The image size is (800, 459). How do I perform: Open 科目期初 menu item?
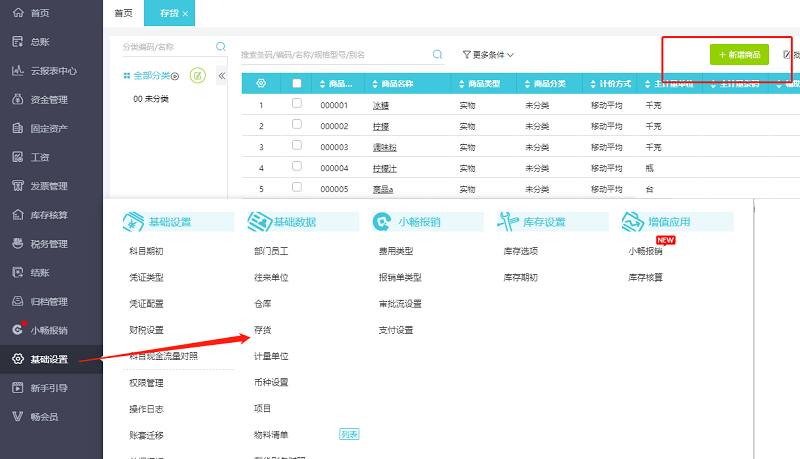pos(146,251)
